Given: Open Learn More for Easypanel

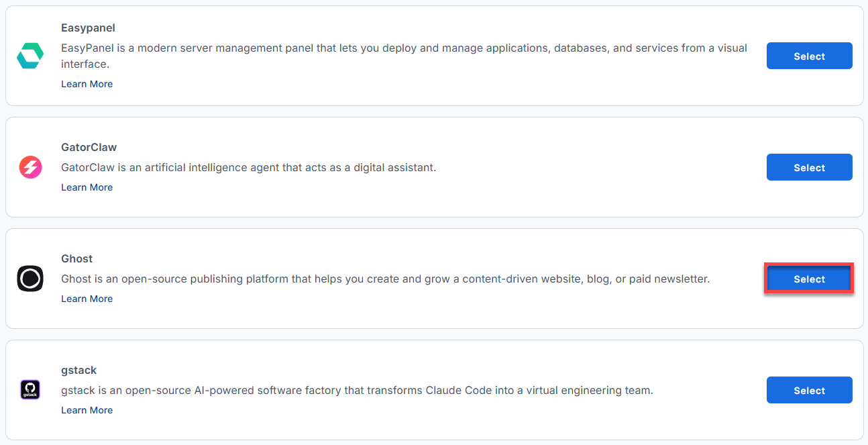Looking at the screenshot, I should click(87, 84).
